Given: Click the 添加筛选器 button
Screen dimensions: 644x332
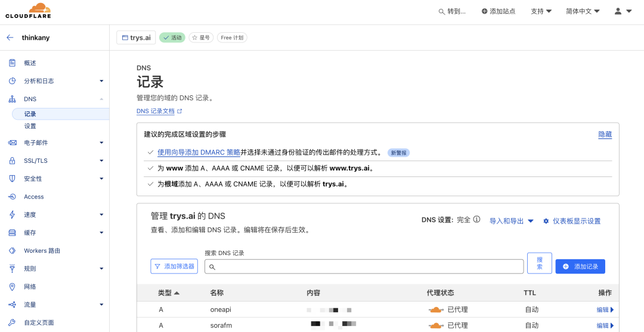Looking at the screenshot, I should 174,266.
